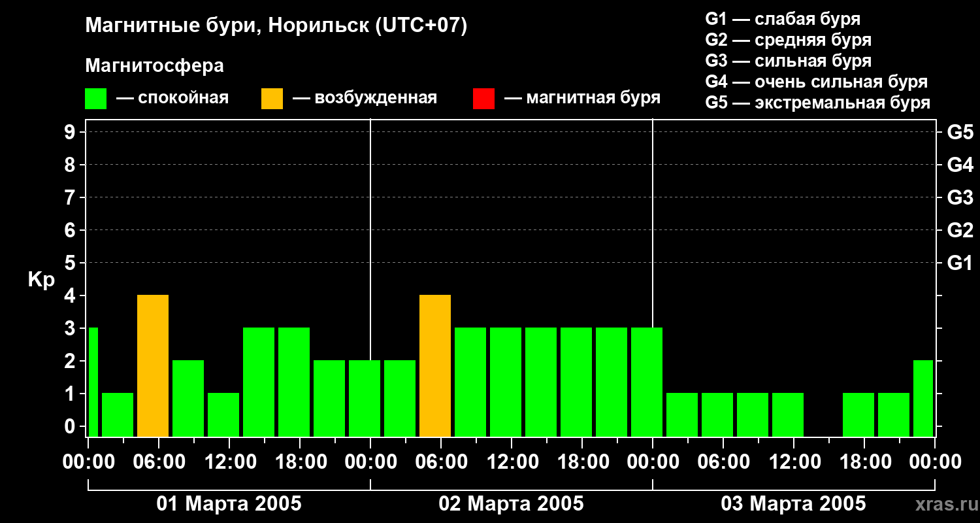Screen dimensions: 980x523
Task: Click the 'Магнитосфера' heading
Action: tap(155, 66)
